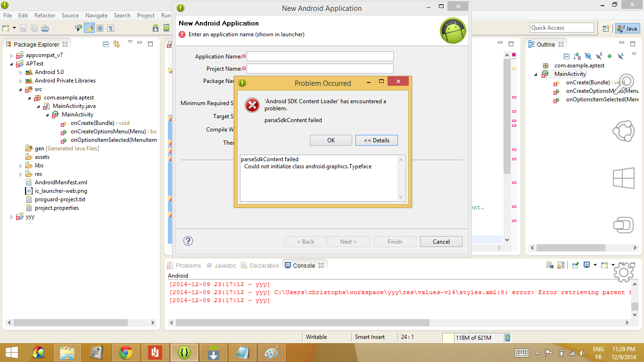Switch to the Problems tab

pos(184,265)
